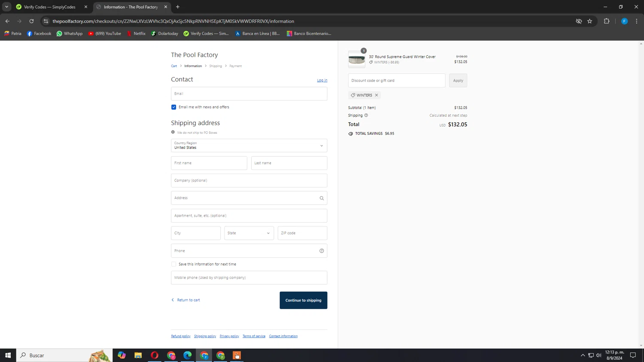The height and width of the screenshot is (362, 644).
Task: Open Opera browser from taskbar
Action: coord(155,355)
